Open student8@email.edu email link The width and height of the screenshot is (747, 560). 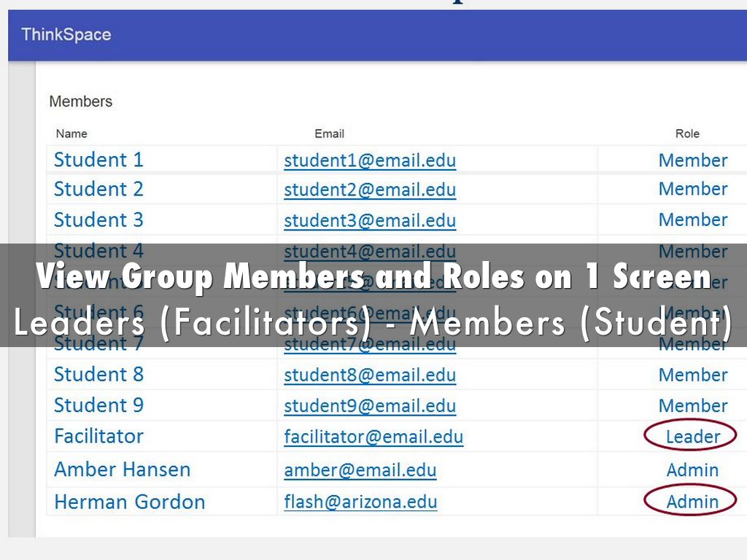point(370,375)
